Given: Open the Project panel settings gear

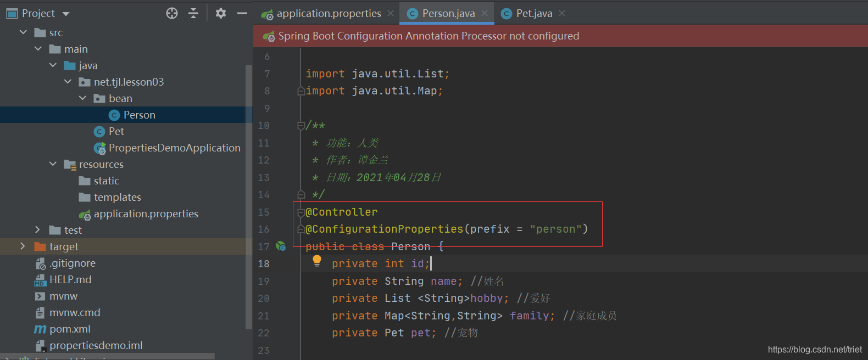Looking at the screenshot, I should point(221,13).
